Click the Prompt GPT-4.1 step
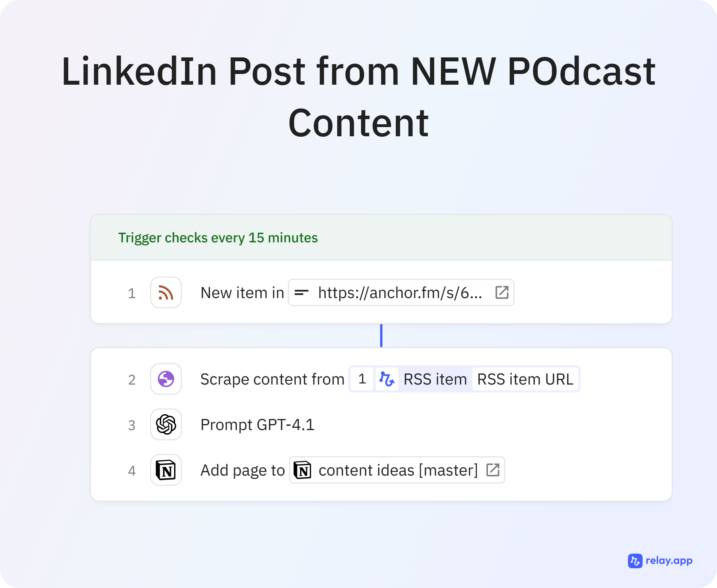This screenshot has width=717, height=588. (x=258, y=424)
